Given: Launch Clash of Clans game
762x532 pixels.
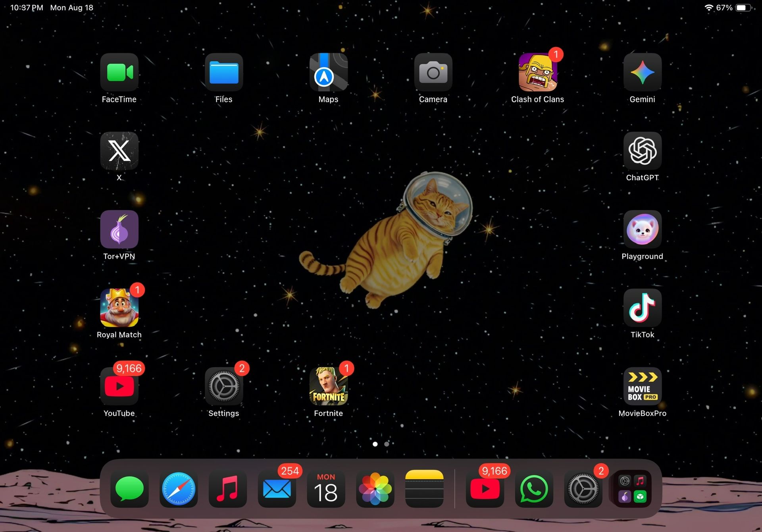Looking at the screenshot, I should pos(538,72).
